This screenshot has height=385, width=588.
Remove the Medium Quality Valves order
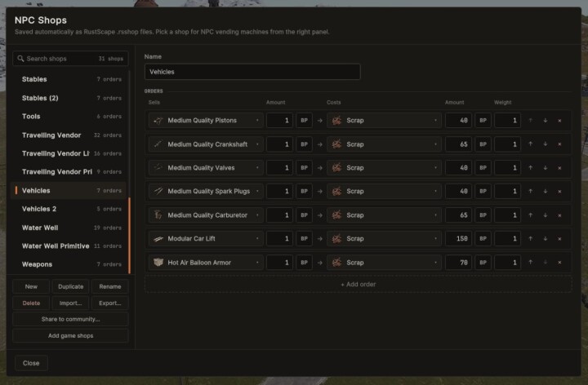coord(559,168)
